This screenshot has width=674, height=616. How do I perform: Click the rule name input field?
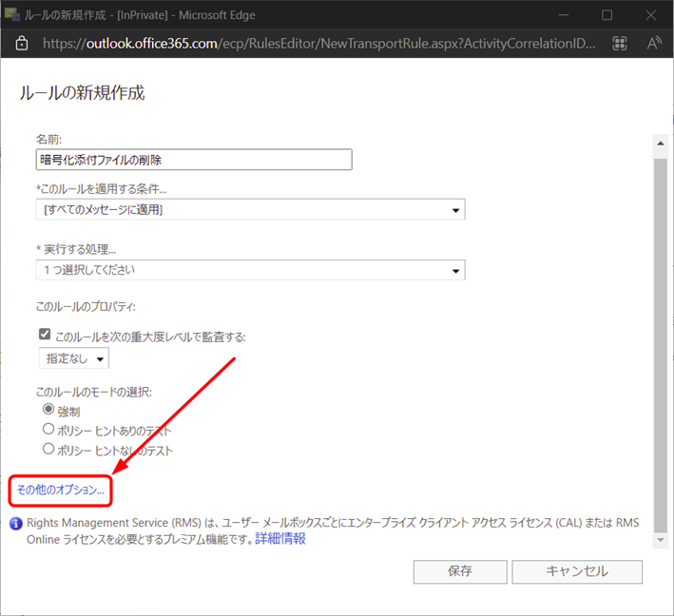point(194,160)
